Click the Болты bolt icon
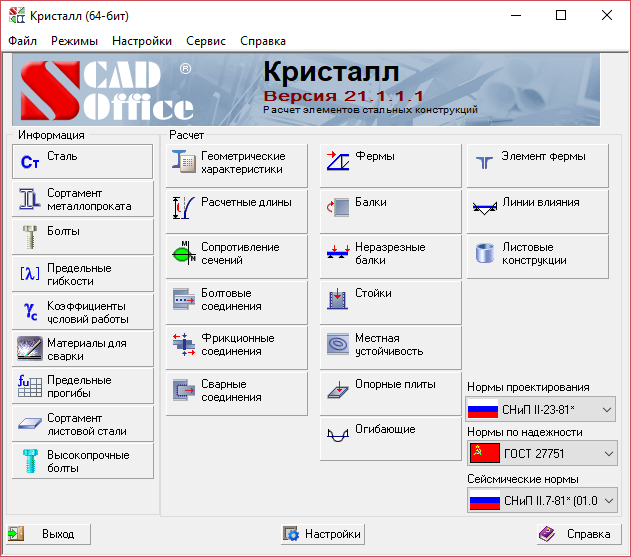Viewport: 631px width, 557px height. [30, 237]
